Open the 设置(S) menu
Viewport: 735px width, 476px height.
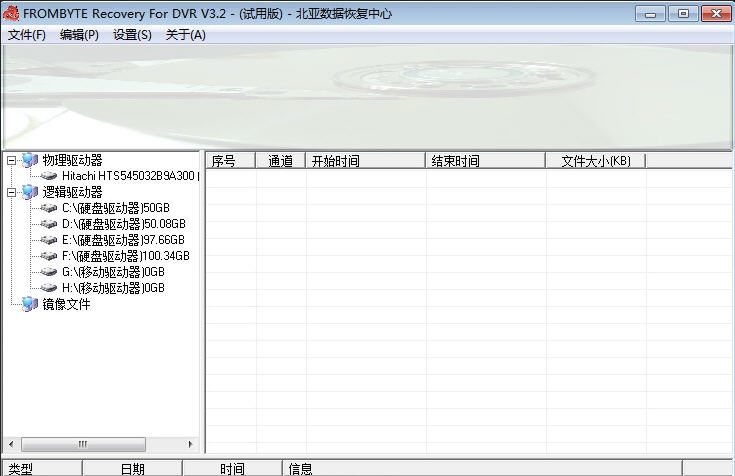[132, 35]
